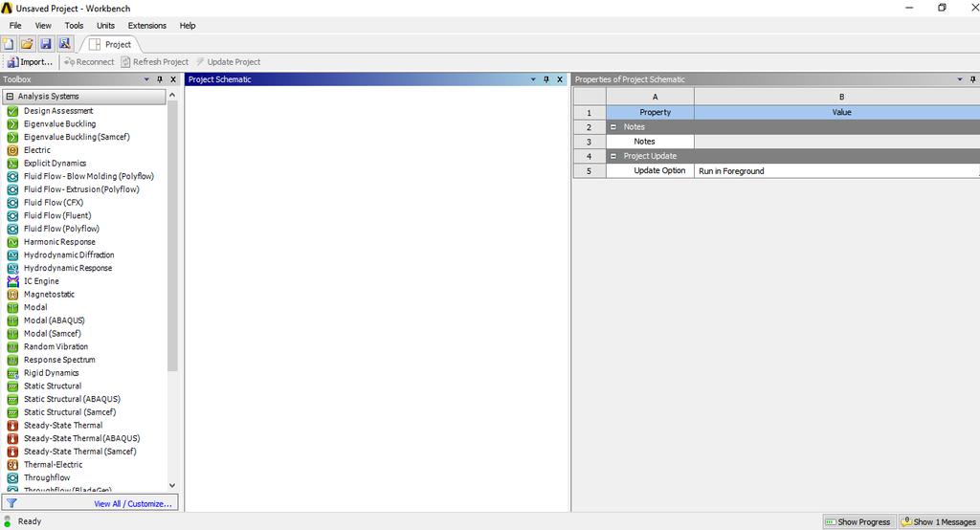Collapse the Notes property group
Image resolution: width=980 pixels, height=530 pixels.
click(x=613, y=127)
